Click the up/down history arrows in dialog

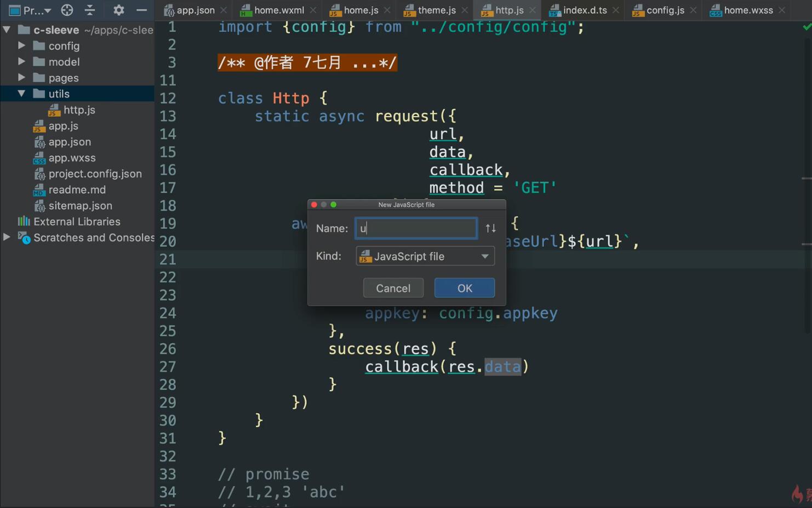pos(490,228)
